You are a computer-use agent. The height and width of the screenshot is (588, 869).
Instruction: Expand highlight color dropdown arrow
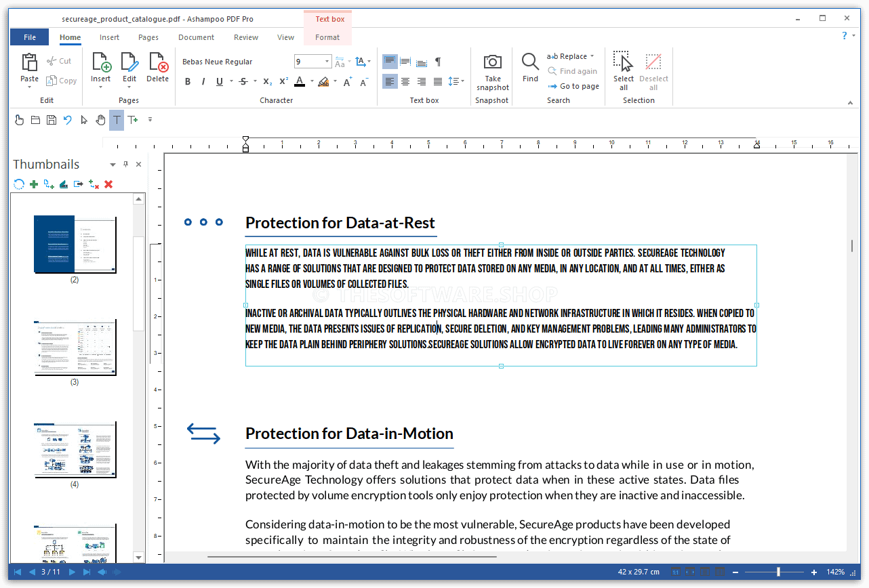pos(336,82)
